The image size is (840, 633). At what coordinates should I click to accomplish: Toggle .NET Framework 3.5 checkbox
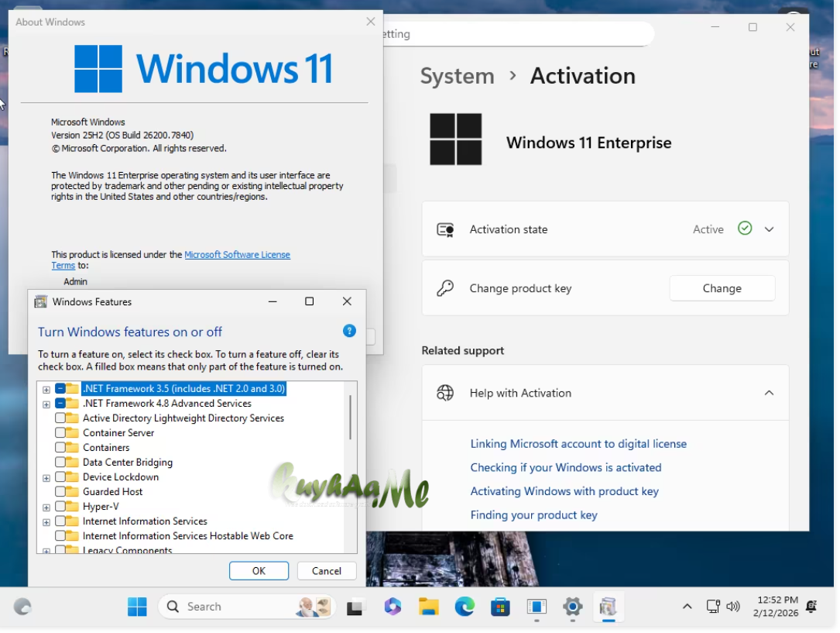pos(60,388)
